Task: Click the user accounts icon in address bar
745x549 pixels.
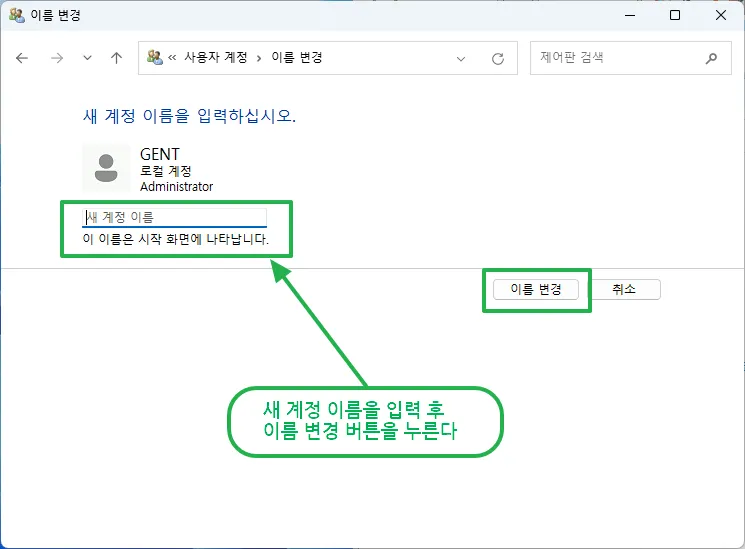Action: [154, 58]
